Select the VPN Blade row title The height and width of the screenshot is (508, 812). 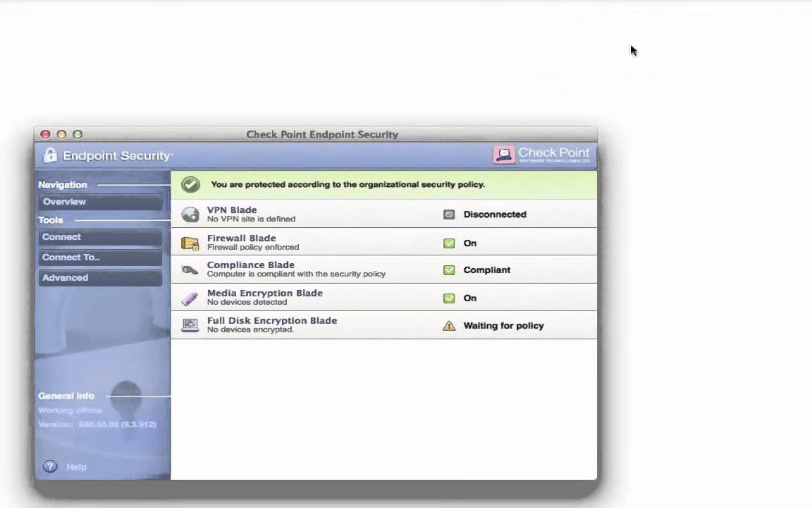tap(232, 210)
